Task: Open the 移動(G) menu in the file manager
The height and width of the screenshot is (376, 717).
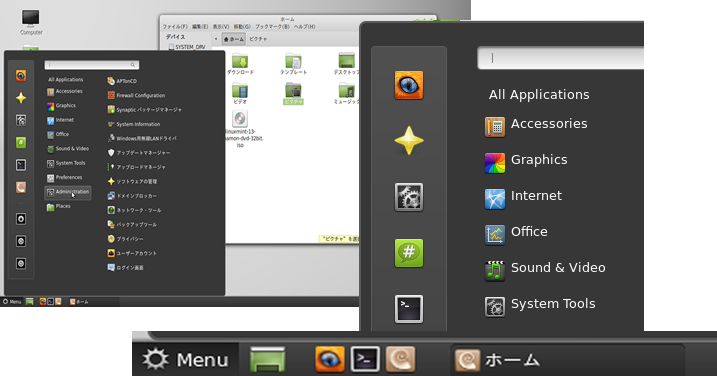Action: 242,27
